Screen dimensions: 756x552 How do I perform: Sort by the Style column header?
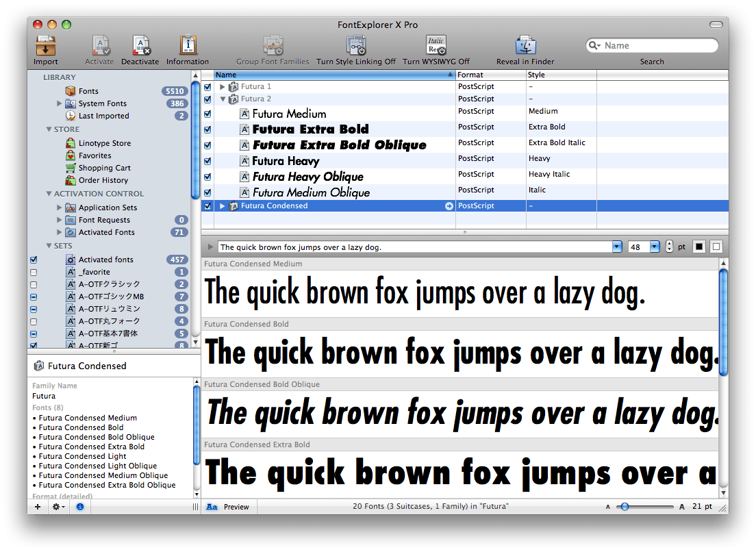[x=562, y=75]
